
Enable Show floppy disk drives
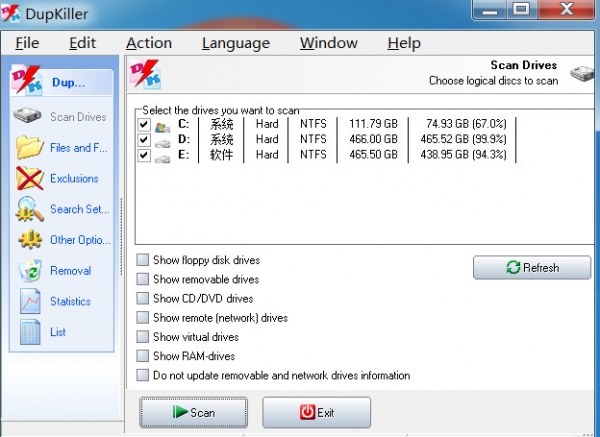click(142, 261)
